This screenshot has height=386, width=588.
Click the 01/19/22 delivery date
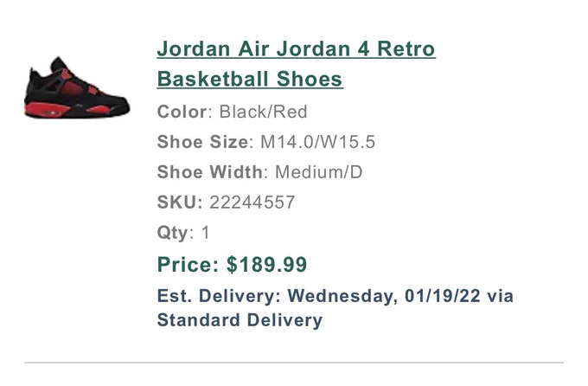tap(443, 296)
